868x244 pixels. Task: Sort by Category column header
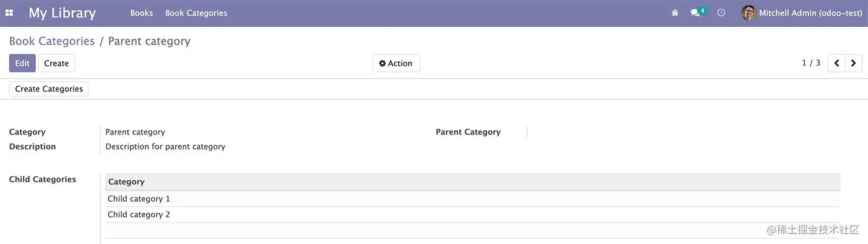(126, 182)
